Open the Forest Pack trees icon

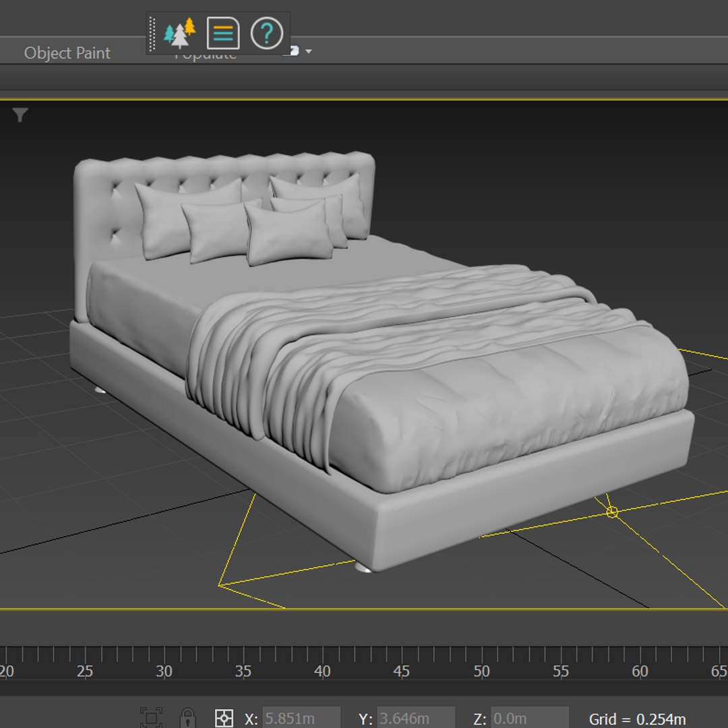click(180, 33)
